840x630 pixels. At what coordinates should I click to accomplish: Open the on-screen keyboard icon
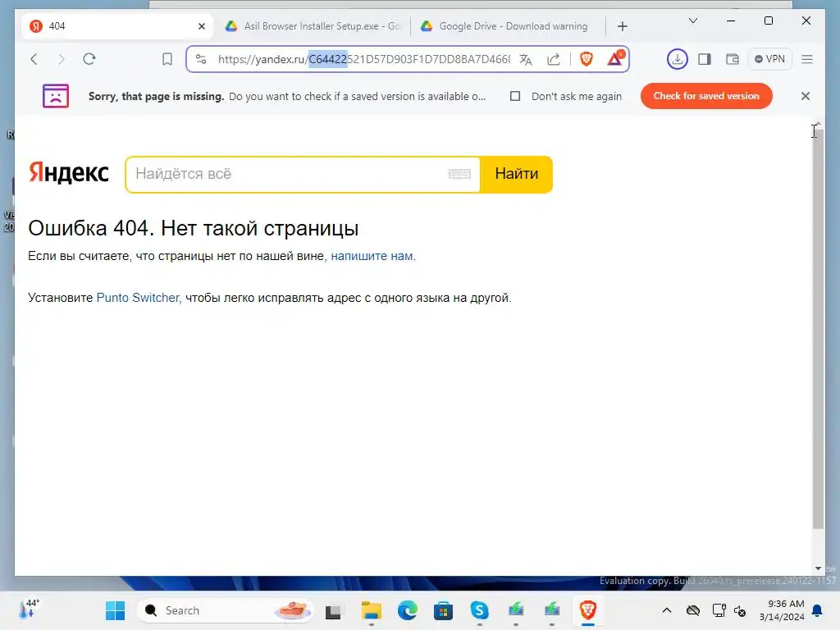459,174
